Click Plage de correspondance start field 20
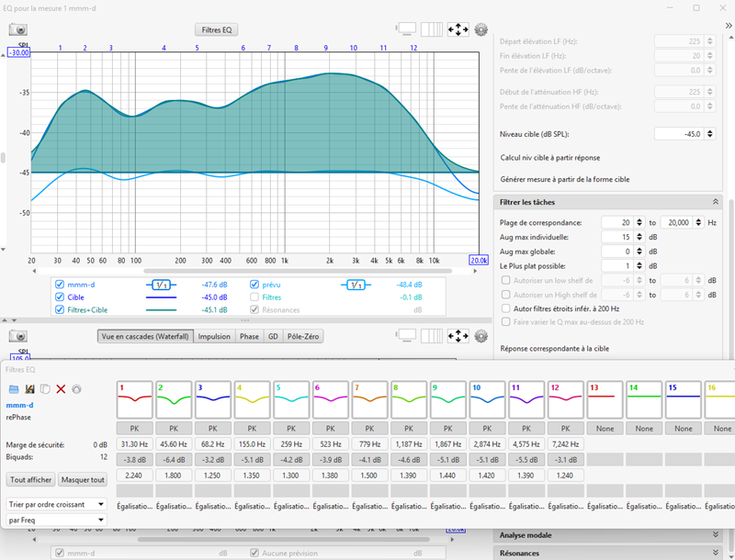The height and width of the screenshot is (560, 735). (617, 222)
